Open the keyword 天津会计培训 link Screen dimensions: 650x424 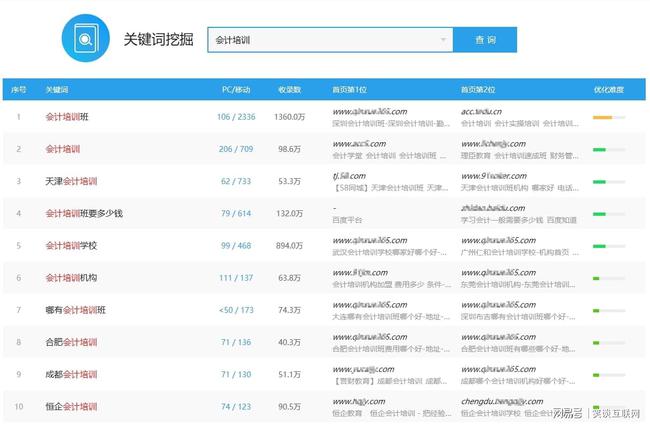[x=71, y=181]
